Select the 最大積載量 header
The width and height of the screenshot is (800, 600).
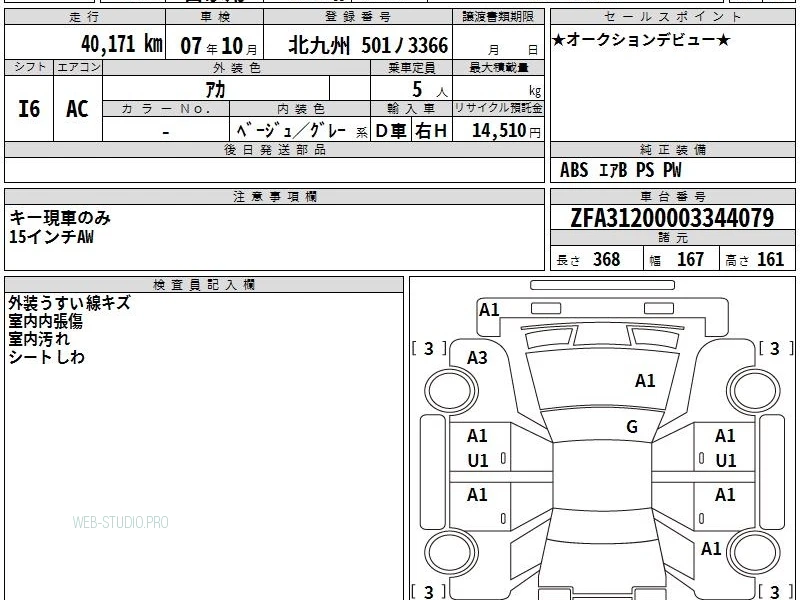click(x=498, y=68)
